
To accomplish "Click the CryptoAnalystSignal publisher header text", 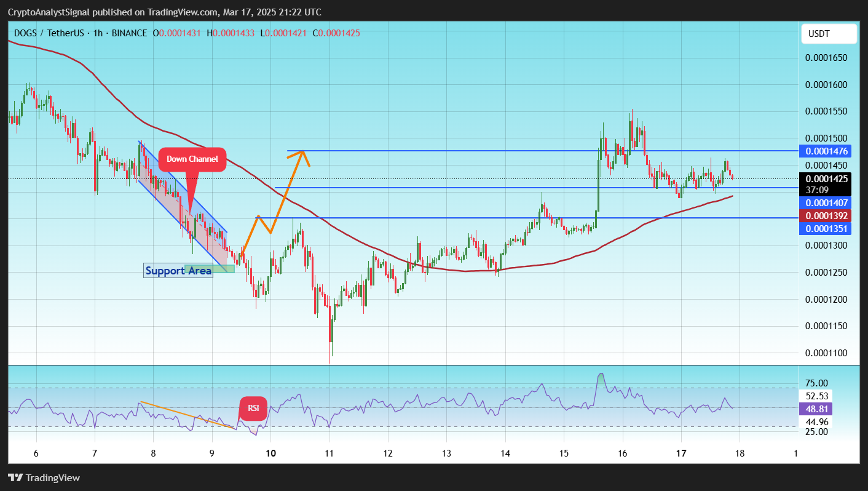I will coord(164,12).
